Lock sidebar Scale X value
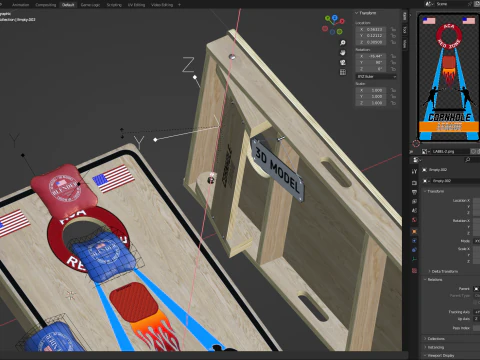 click(393, 90)
